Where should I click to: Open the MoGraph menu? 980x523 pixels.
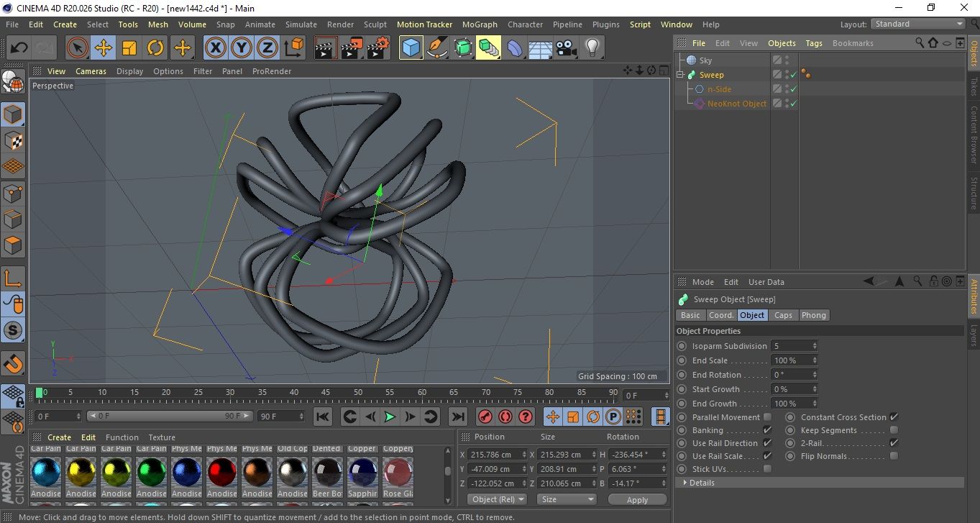click(x=480, y=24)
